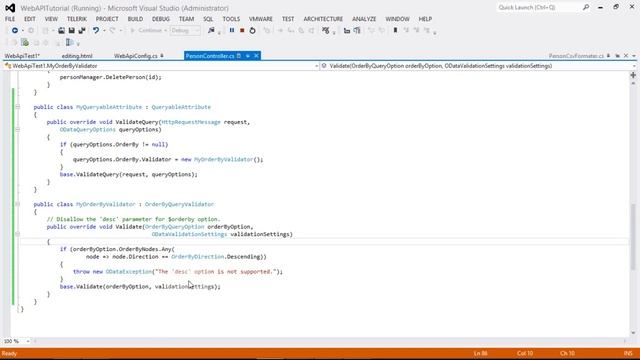This screenshot has width=640, height=360.
Task: Click the Continue debugging button
Action: [146, 31]
